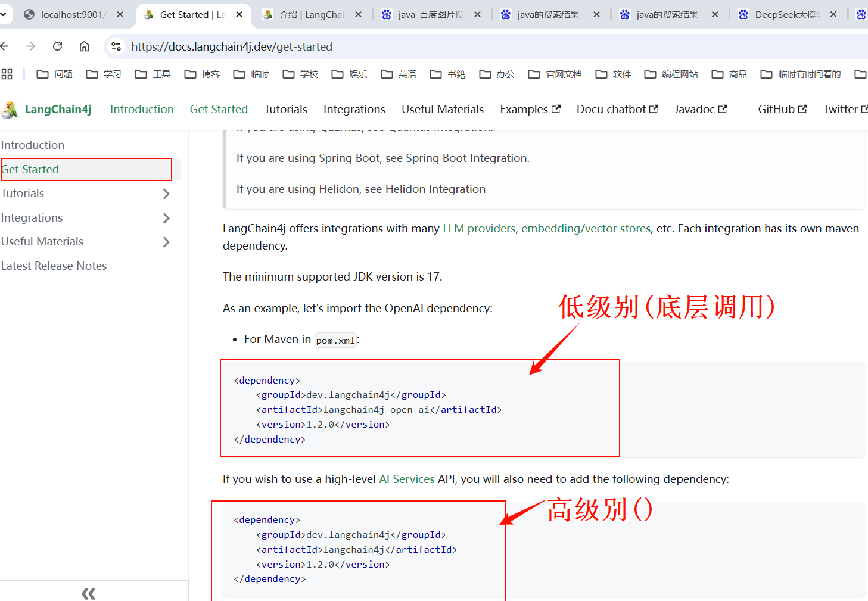The width and height of the screenshot is (868, 601).
Task: Go back to the previous page
Action: (4, 46)
